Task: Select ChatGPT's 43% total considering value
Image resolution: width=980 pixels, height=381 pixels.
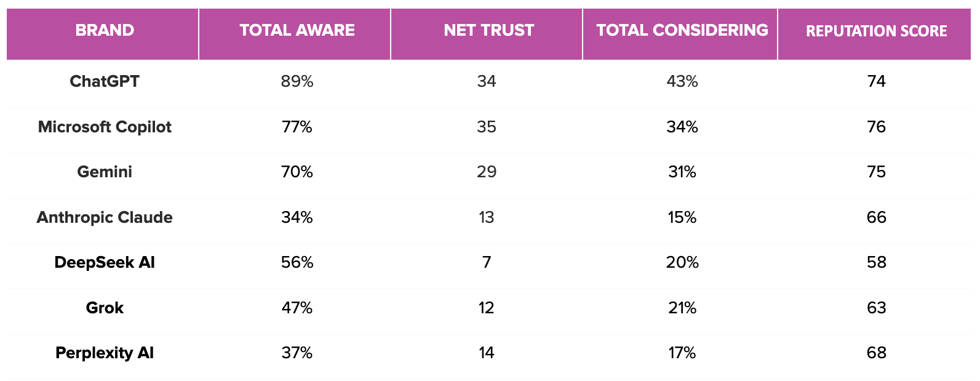Action: pos(682,81)
